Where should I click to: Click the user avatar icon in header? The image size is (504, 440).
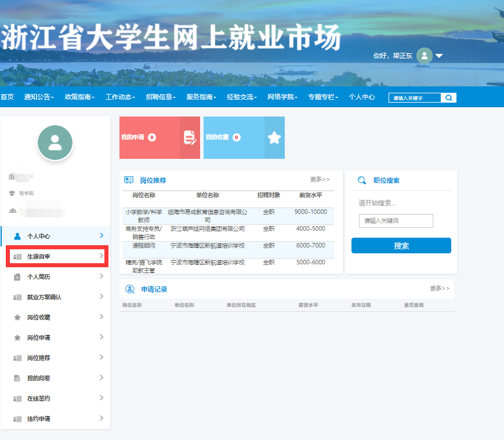(425, 56)
